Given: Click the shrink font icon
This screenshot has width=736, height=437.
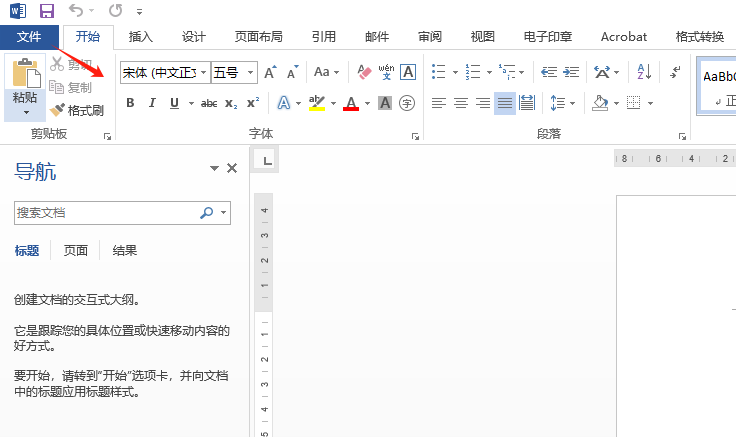Looking at the screenshot, I should (292, 72).
